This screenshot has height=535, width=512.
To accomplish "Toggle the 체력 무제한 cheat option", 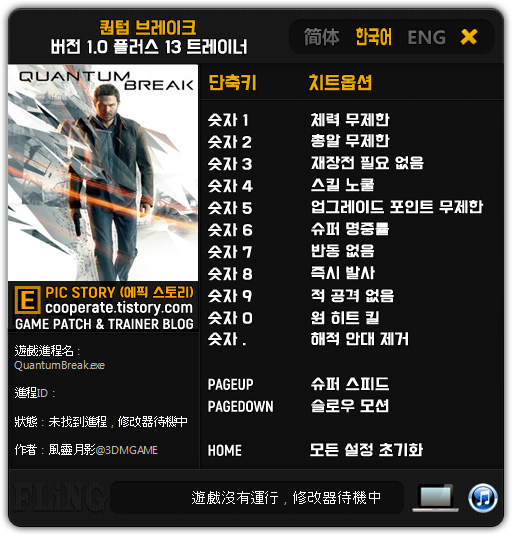I will point(350,120).
